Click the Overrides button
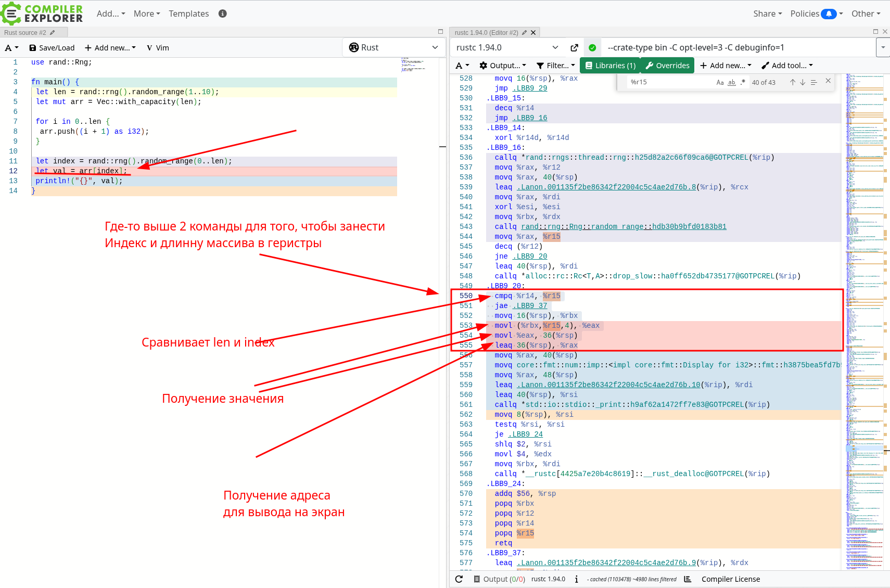Viewport: 890px width, 588px height. 668,66
